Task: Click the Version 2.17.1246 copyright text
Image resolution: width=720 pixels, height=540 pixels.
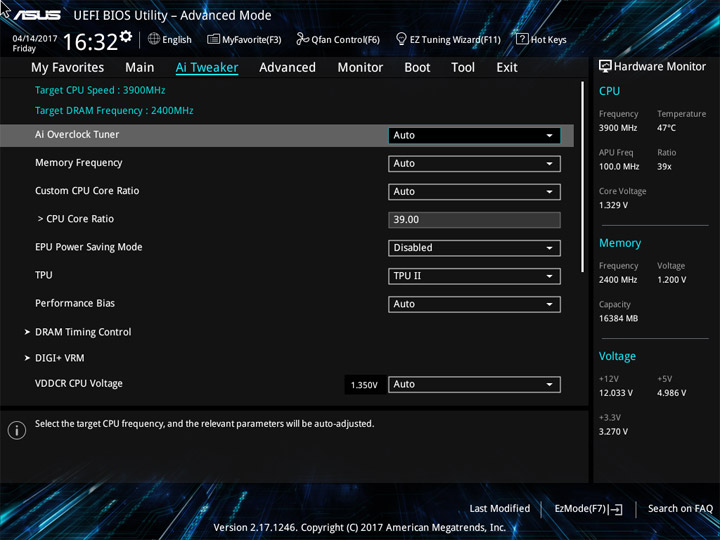Action: [x=360, y=528]
